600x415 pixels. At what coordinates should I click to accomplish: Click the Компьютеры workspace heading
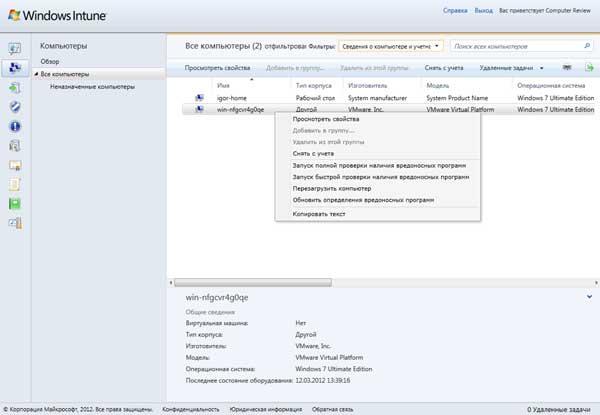click(64, 46)
